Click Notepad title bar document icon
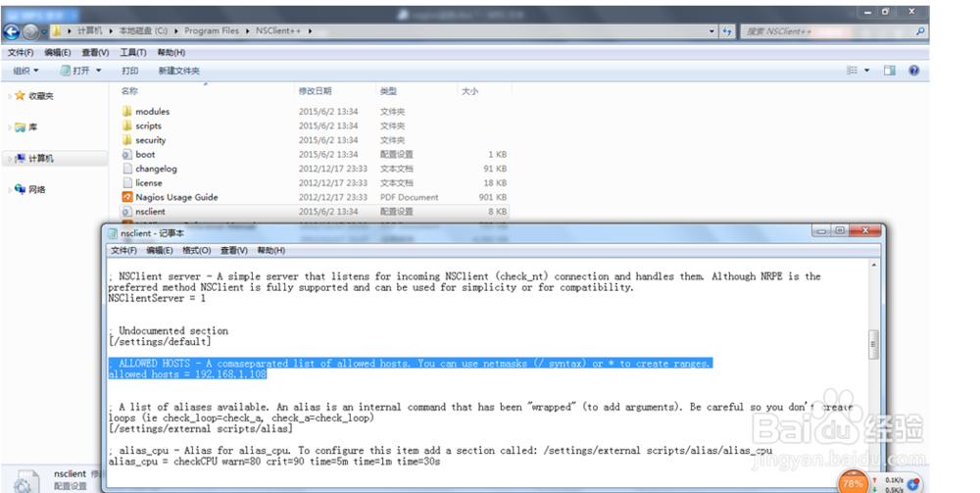Screen dimensions: 980x493 [113, 233]
